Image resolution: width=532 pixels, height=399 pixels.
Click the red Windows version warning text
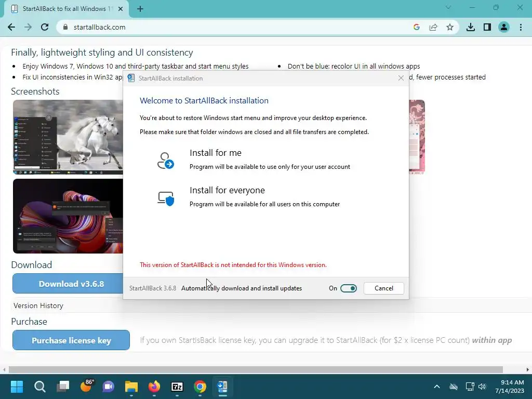tap(233, 265)
